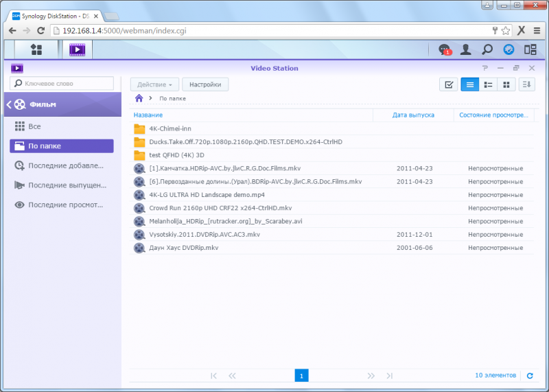
Task: Go to previous page double arrow
Action: click(x=232, y=376)
